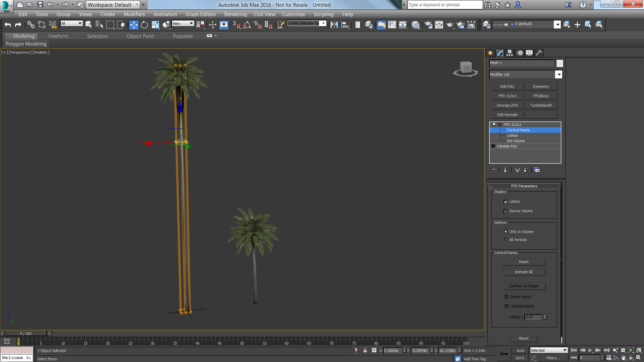Disable the Lattice display checkbox
This screenshot has height=362, width=644.
click(505, 202)
